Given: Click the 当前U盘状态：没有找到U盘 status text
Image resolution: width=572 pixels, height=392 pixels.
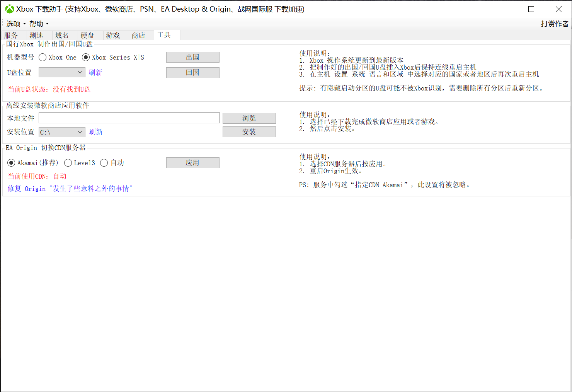Looking at the screenshot, I should (x=49, y=89).
